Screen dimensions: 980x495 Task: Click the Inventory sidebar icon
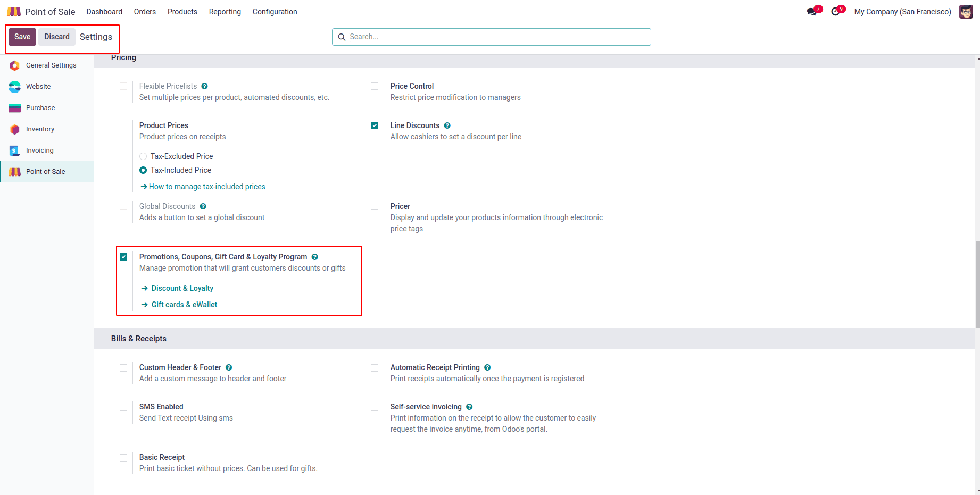15,129
